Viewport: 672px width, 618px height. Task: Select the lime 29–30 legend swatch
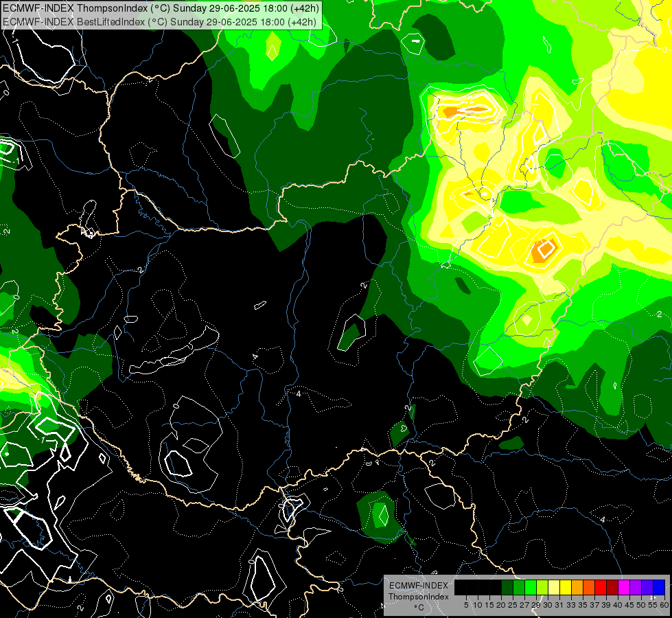click(x=542, y=587)
